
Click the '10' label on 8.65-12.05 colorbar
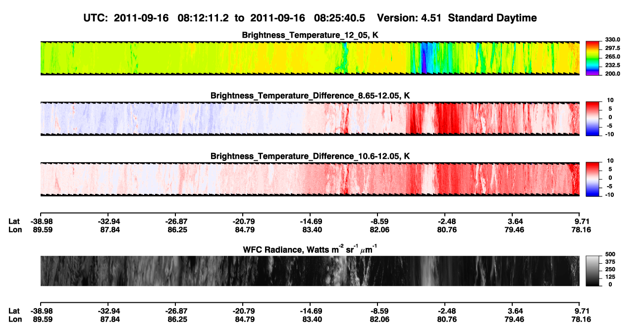click(x=611, y=100)
